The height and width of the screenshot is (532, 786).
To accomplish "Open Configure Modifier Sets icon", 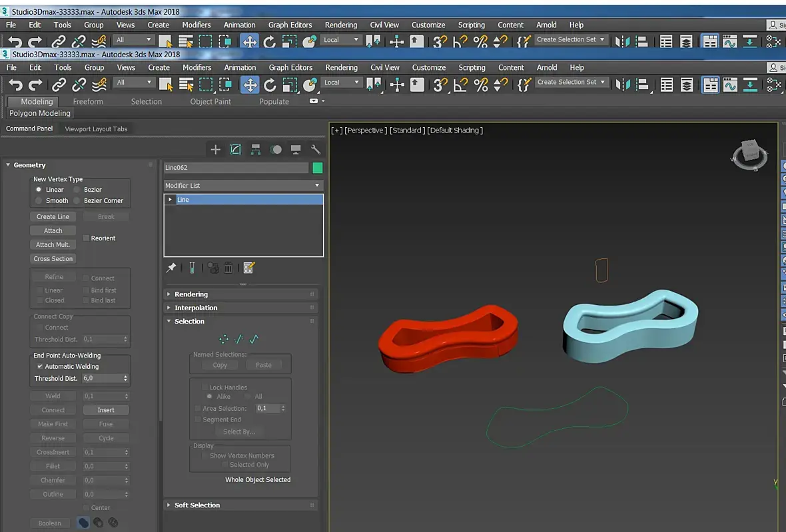I will click(249, 268).
